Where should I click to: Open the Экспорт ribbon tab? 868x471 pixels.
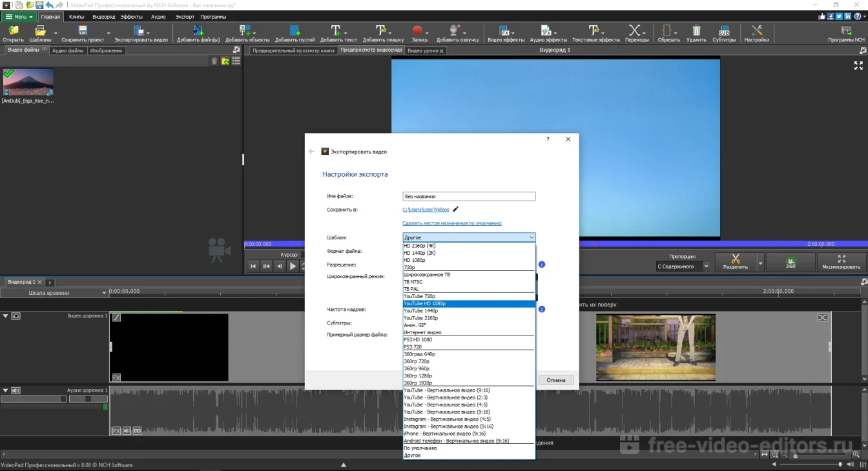185,17
